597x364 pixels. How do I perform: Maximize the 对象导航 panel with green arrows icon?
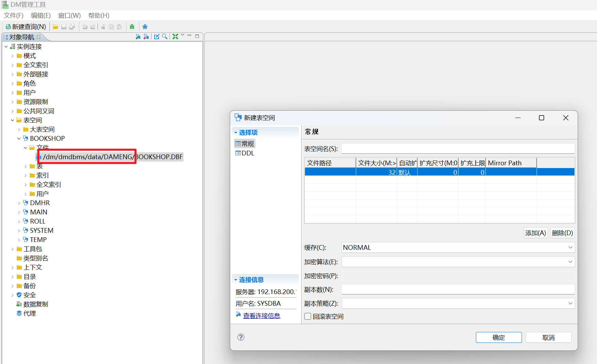click(176, 36)
